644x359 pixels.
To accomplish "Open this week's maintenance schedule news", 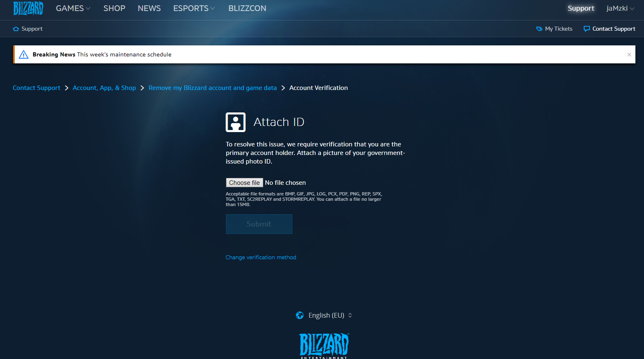I will [x=124, y=54].
